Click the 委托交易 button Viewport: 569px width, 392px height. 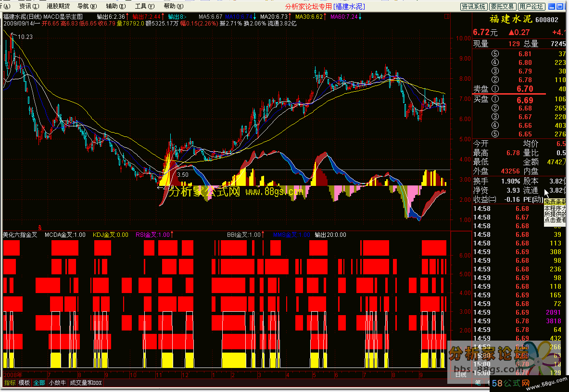[502, 7]
